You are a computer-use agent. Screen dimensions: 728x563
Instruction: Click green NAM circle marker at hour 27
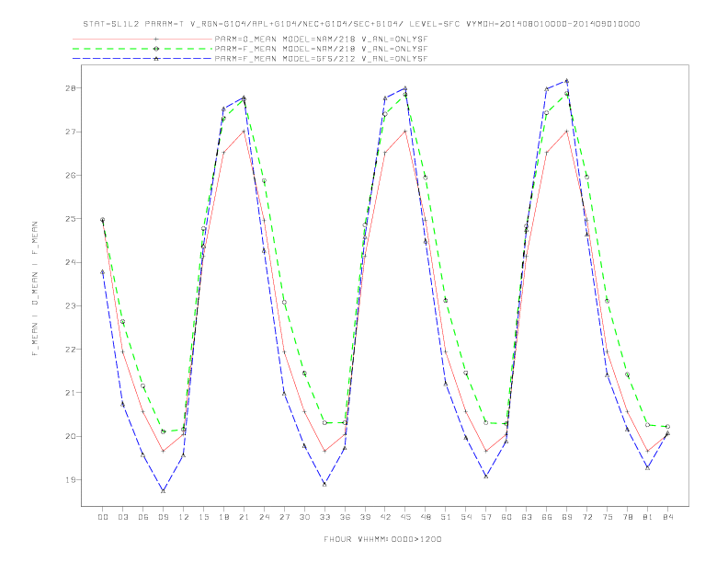[284, 303]
